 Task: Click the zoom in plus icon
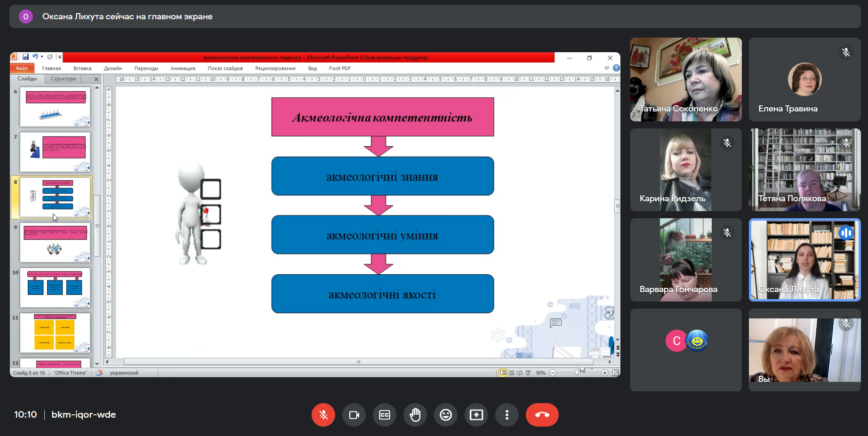(605, 373)
